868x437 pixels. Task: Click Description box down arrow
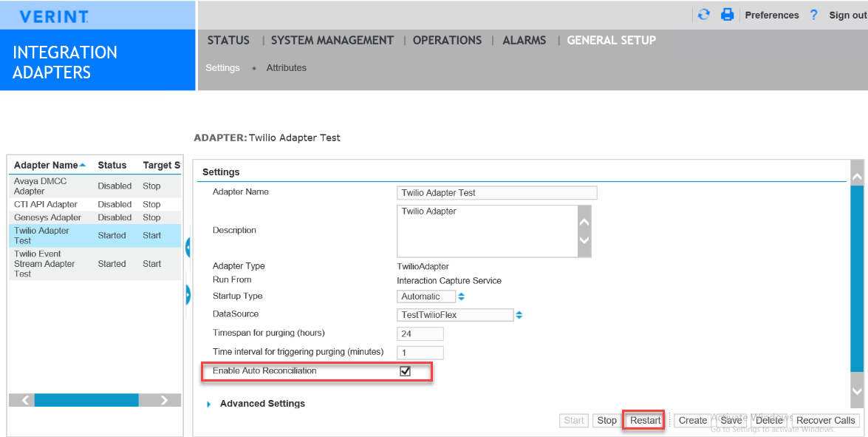point(584,241)
